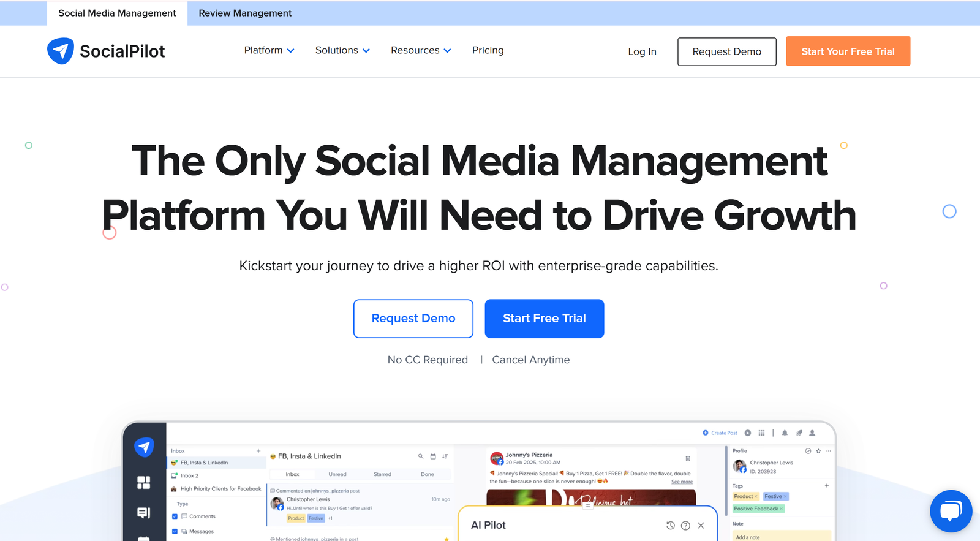Click the sort order icon in inbox

445,456
